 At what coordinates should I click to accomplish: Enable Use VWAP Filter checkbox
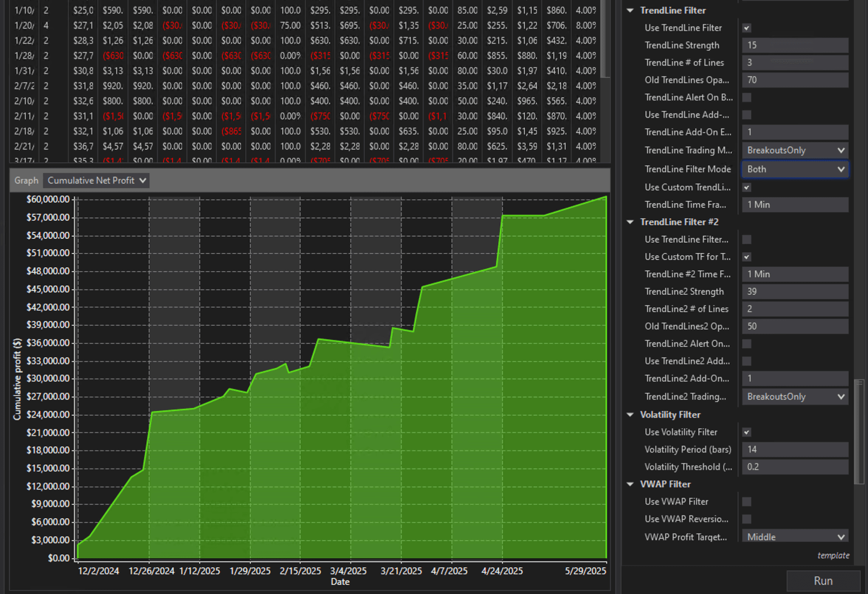[747, 502]
